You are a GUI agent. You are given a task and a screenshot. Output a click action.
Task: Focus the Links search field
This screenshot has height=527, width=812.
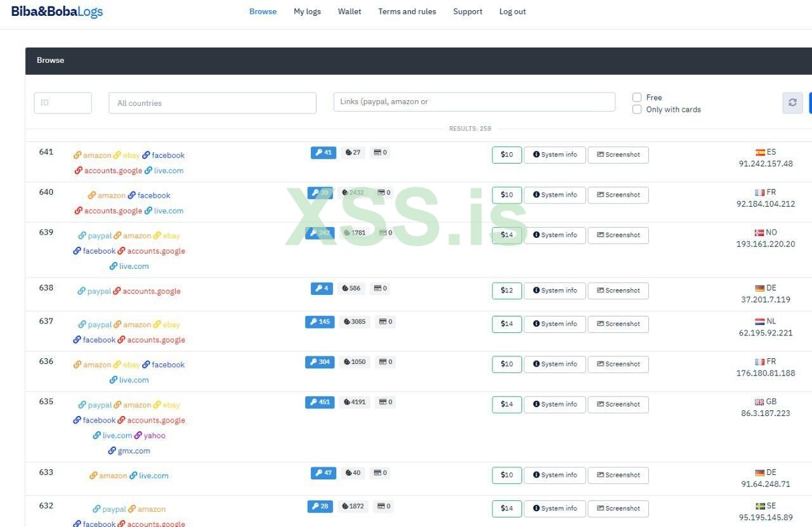(475, 102)
